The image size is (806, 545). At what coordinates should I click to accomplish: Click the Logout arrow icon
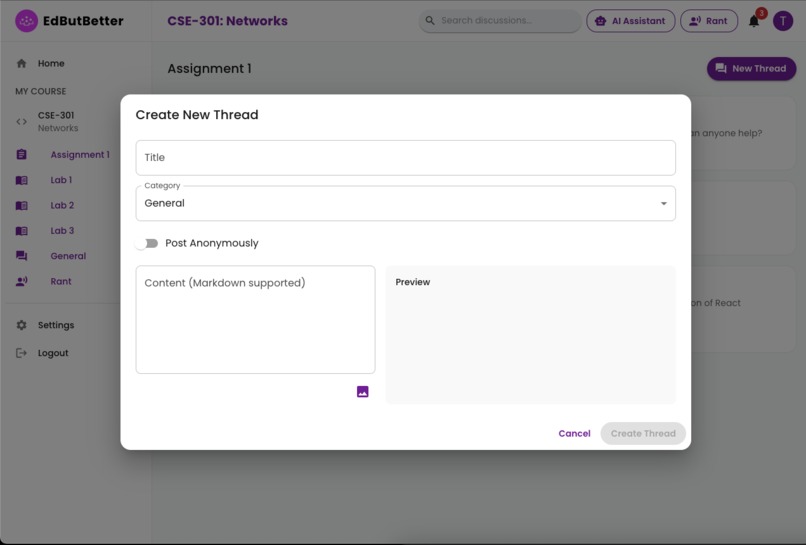(22, 353)
